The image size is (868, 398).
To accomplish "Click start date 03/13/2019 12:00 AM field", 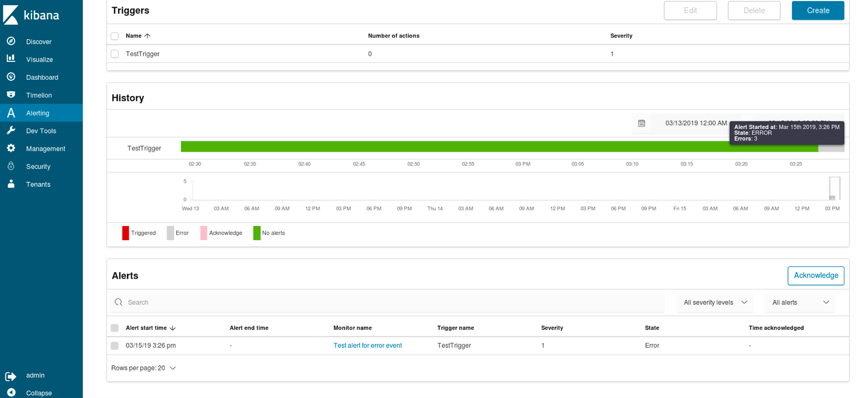I will (x=696, y=123).
